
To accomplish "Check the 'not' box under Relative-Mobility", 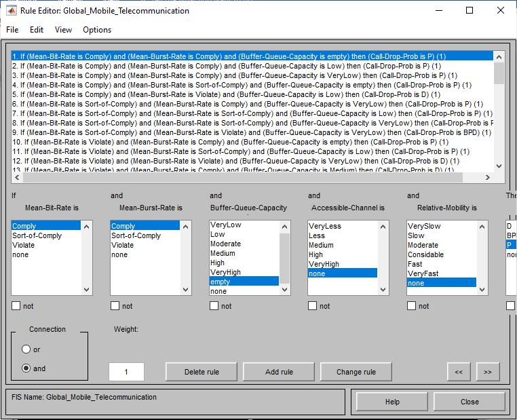I will pyautogui.click(x=411, y=305).
